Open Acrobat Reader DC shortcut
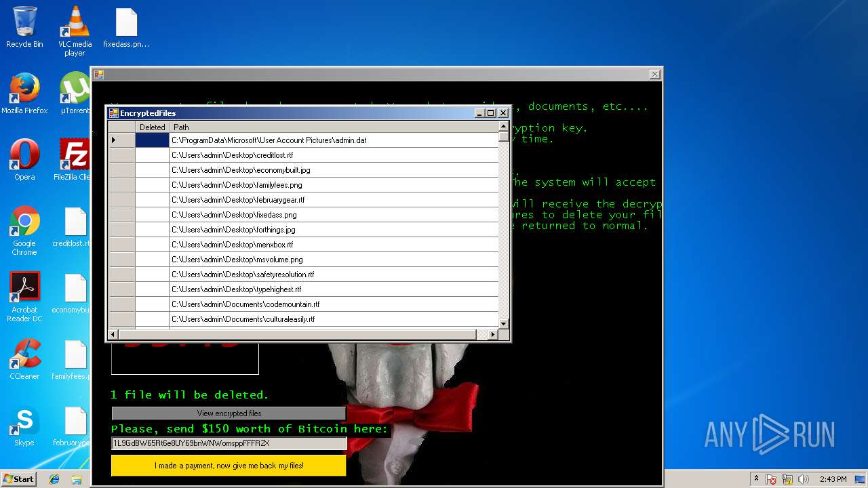868x488 pixels. pos(24,297)
